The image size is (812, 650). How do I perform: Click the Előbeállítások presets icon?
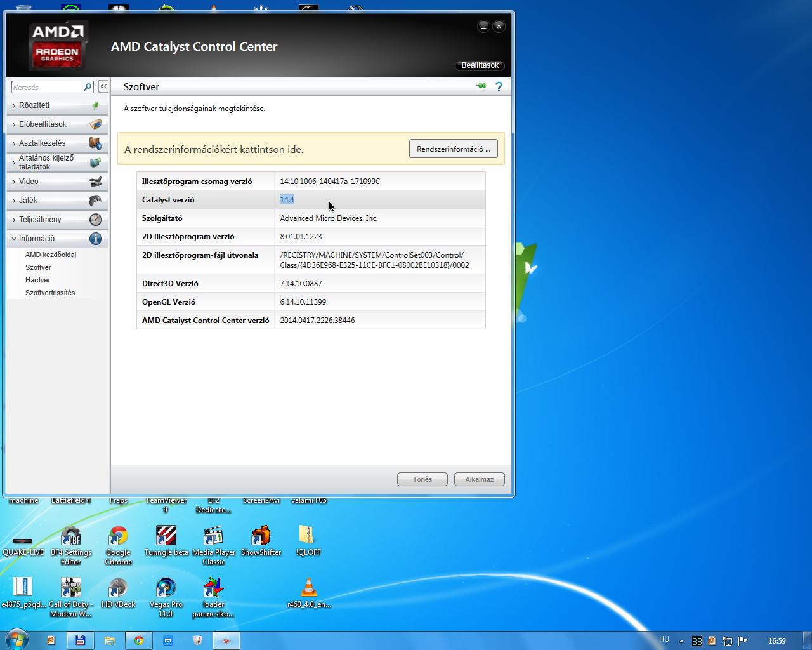click(x=96, y=124)
